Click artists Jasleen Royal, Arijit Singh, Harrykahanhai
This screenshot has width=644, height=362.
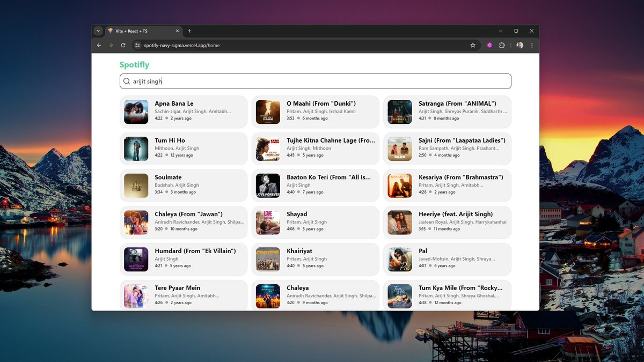(x=463, y=222)
